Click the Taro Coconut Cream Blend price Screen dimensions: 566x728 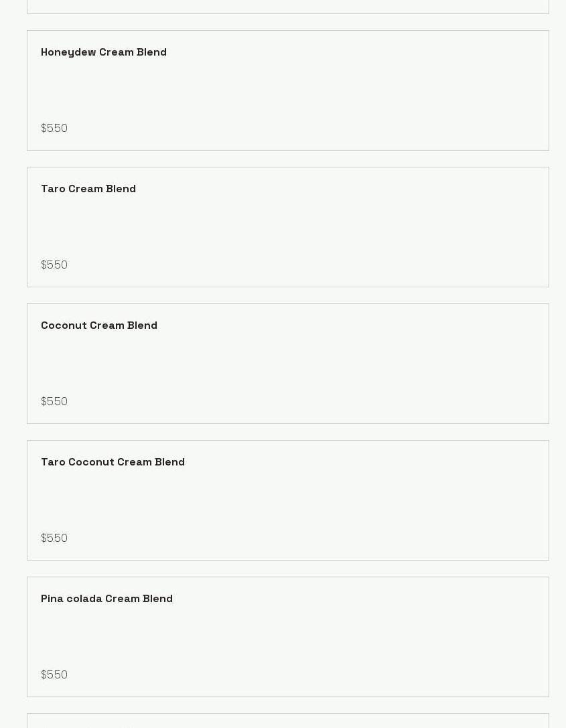coord(54,538)
